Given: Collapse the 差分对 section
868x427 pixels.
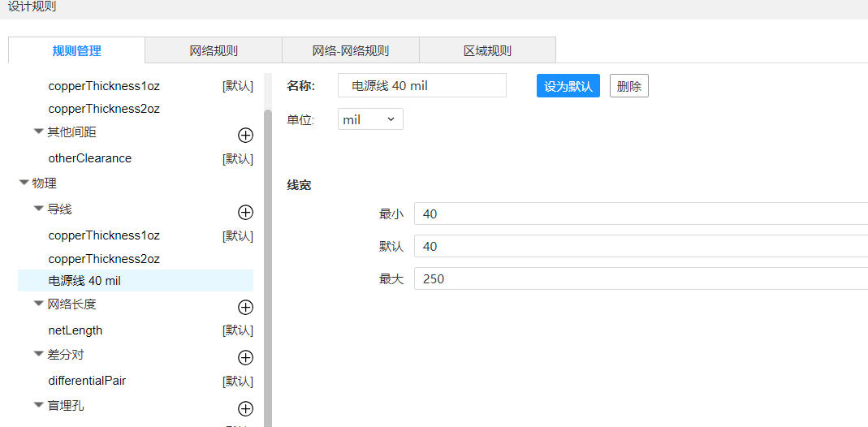Looking at the screenshot, I should pos(38,355).
